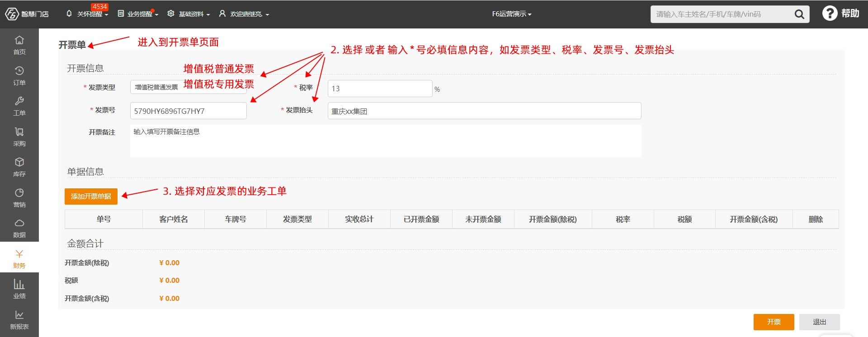Expand the 欢迎唐继亮 user menu

point(244,14)
